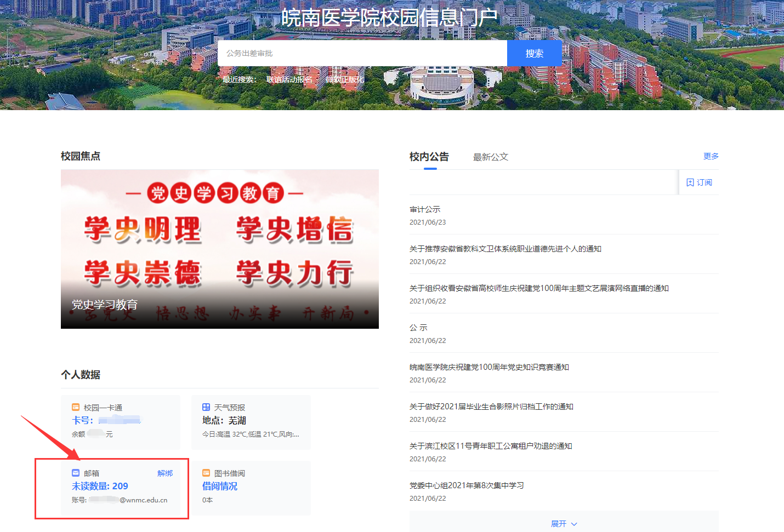
Task: Focus the 公务出差审批 search input field
Action: (x=362, y=53)
